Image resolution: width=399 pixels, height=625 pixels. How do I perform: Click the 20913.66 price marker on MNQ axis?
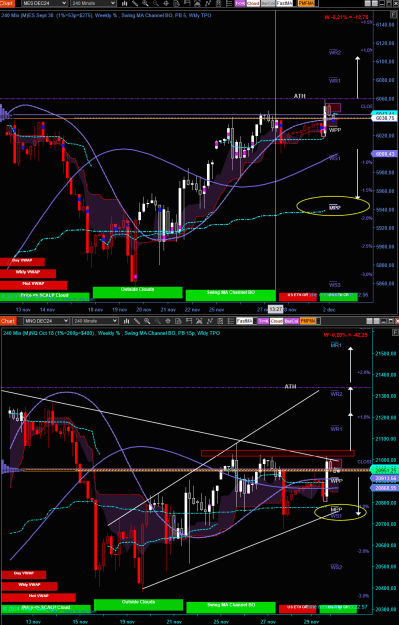pos(384,478)
